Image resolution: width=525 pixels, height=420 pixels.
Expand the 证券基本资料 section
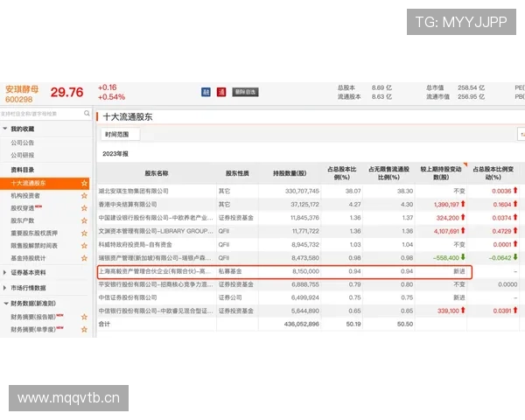[x=4, y=273]
